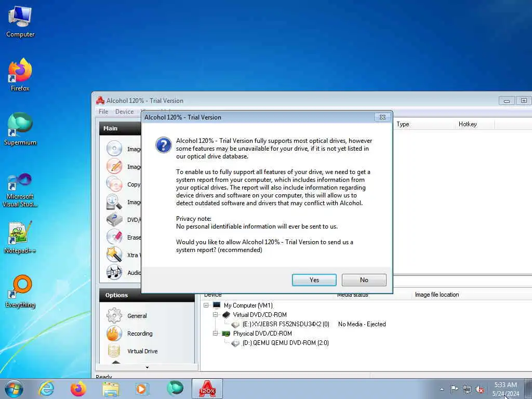Screen dimensions: 532x399
Task: Open General options gear icon
Action: (x=114, y=315)
